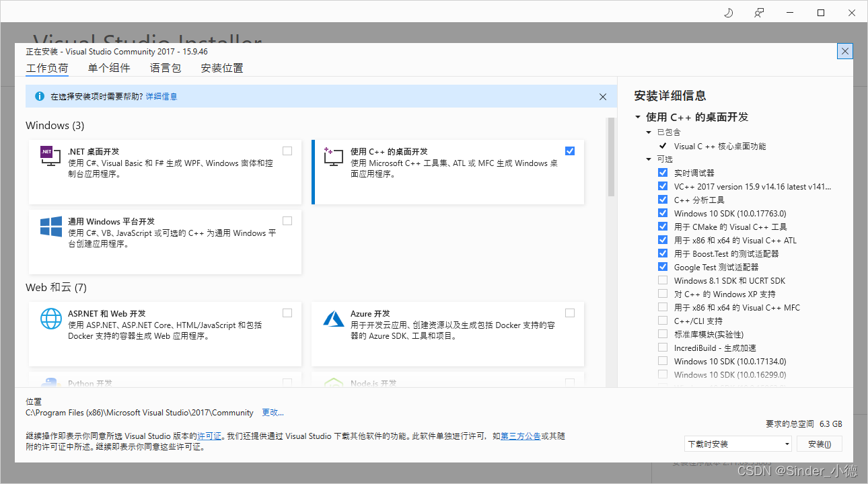Open the 第三方公告 link

pos(520,436)
